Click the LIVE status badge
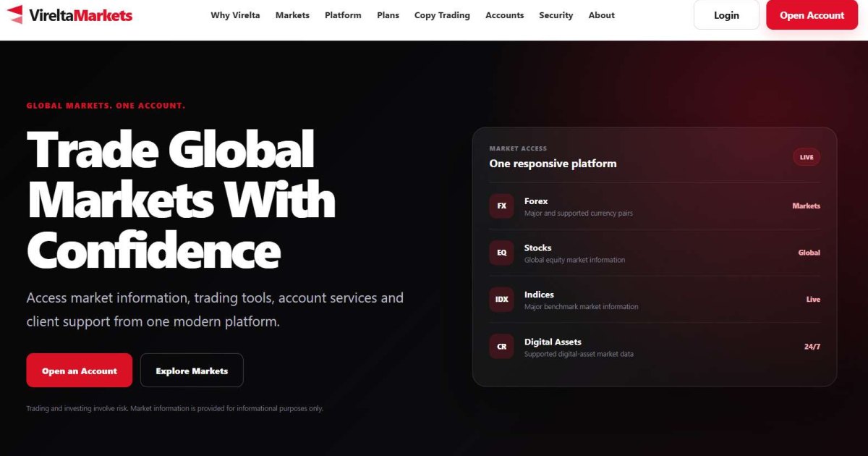 [x=807, y=157]
